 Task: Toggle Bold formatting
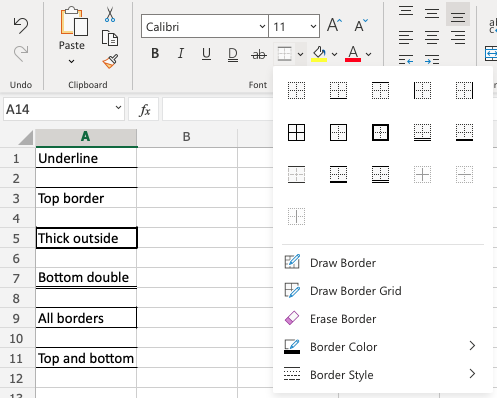[x=155, y=53]
